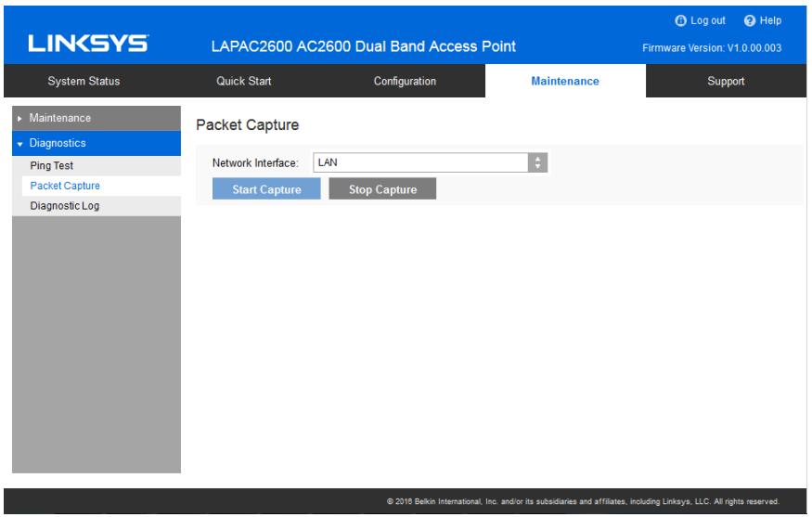812x517 pixels.
Task: Click the Packet Capture page heading
Action: 248,125
